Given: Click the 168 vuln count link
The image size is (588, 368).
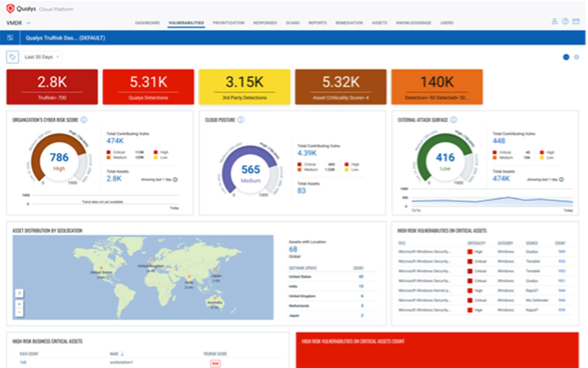Looking at the screenshot, I should [23, 362].
